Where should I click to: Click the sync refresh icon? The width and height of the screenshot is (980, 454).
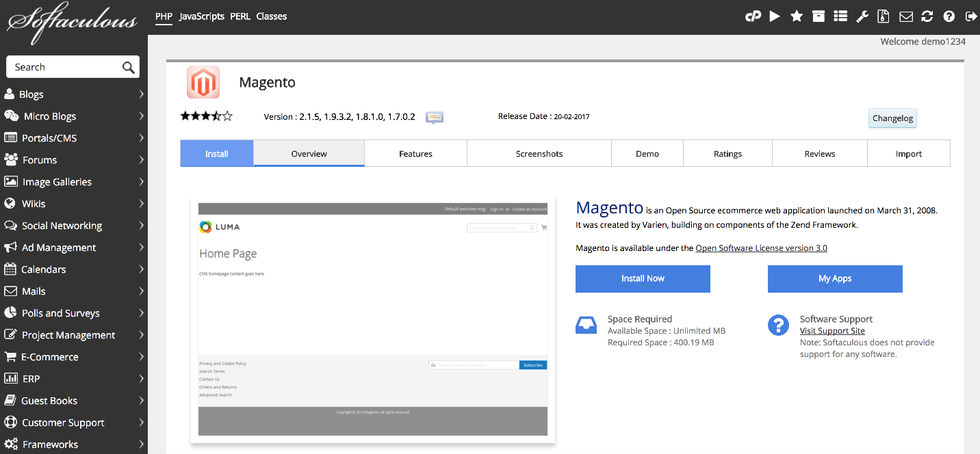927,16
